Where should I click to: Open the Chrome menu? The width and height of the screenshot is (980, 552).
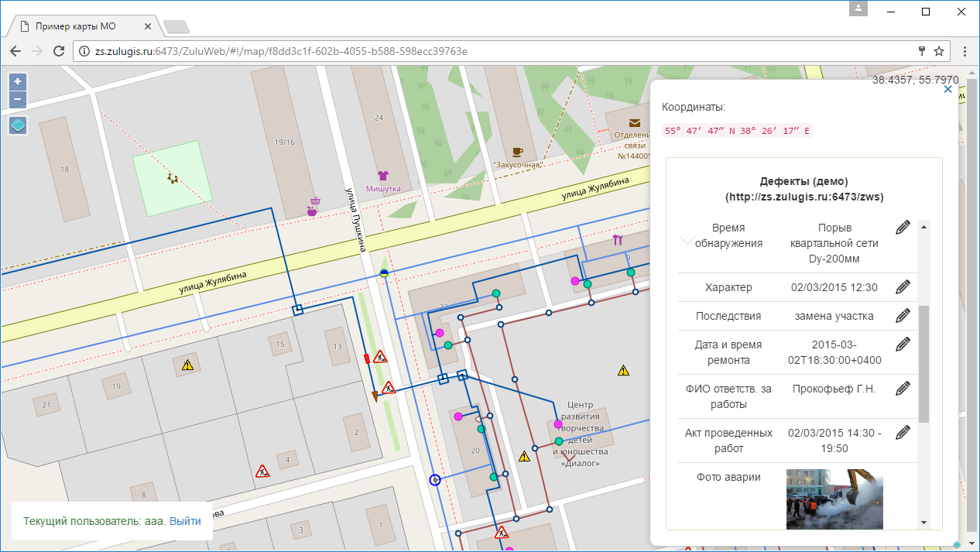point(965,51)
